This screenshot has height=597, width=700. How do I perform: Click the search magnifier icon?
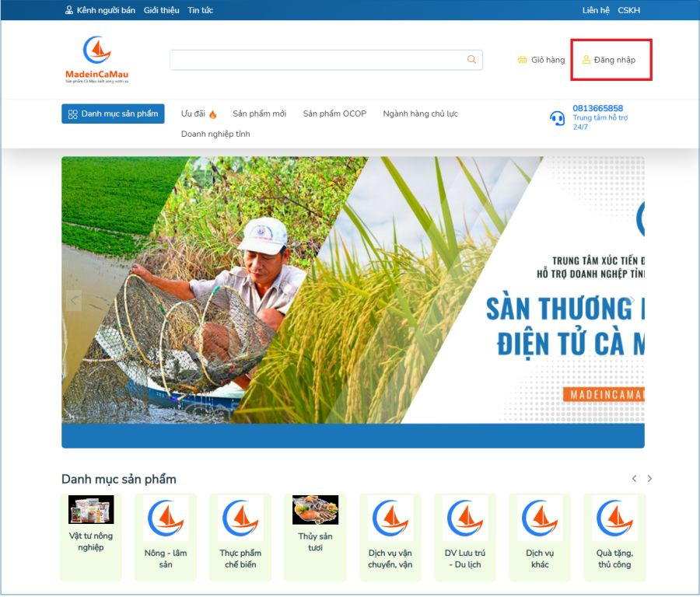pyautogui.click(x=471, y=60)
